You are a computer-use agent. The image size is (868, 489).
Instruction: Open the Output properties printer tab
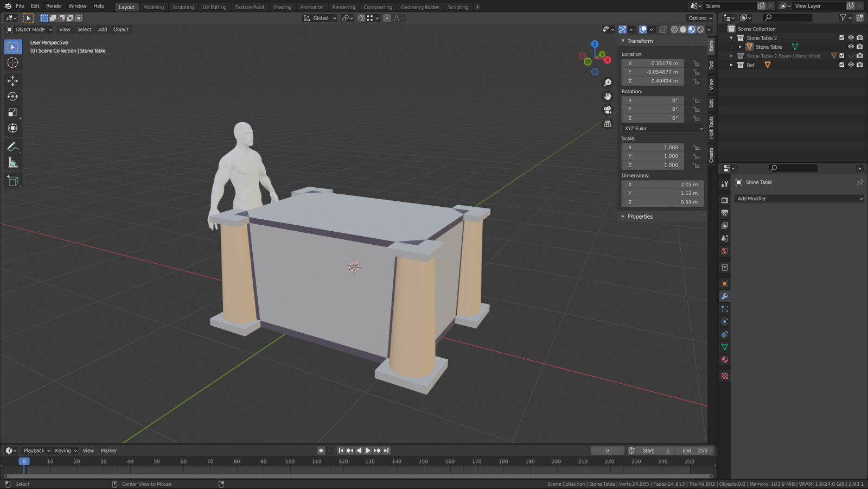pyautogui.click(x=724, y=213)
